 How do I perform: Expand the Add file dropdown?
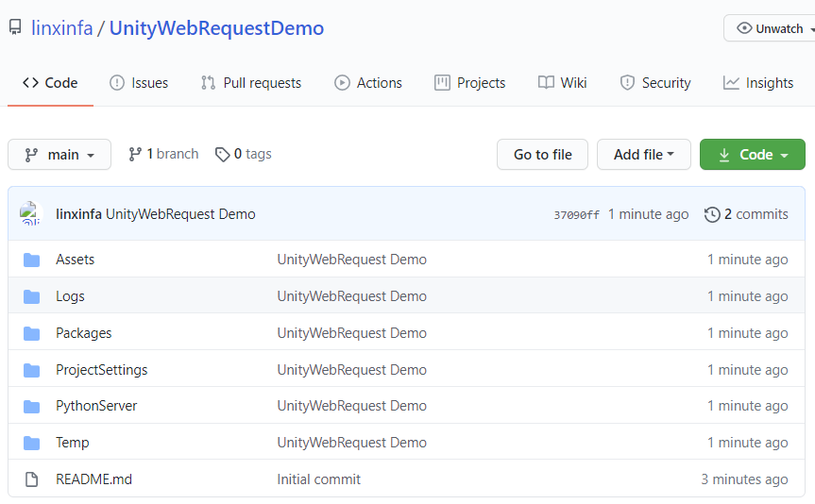click(643, 155)
